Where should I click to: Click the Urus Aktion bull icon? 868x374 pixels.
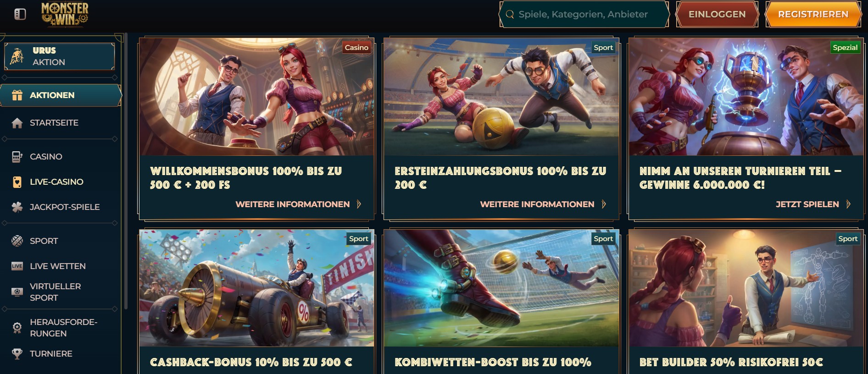tap(17, 56)
